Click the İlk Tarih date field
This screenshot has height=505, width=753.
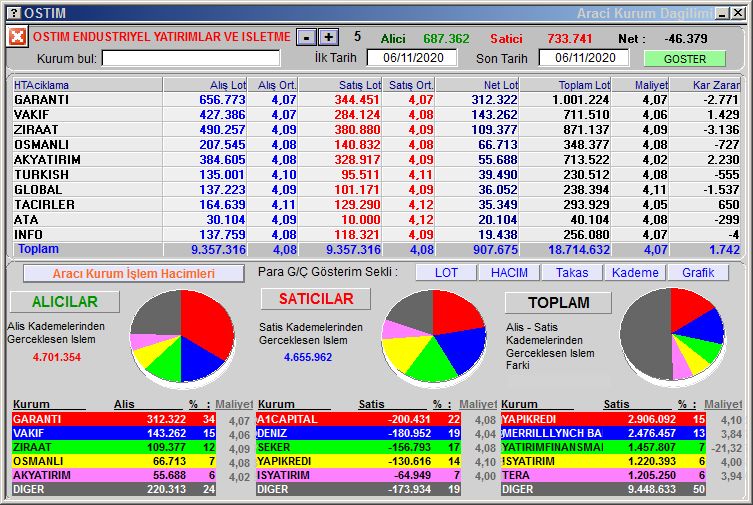[412, 58]
